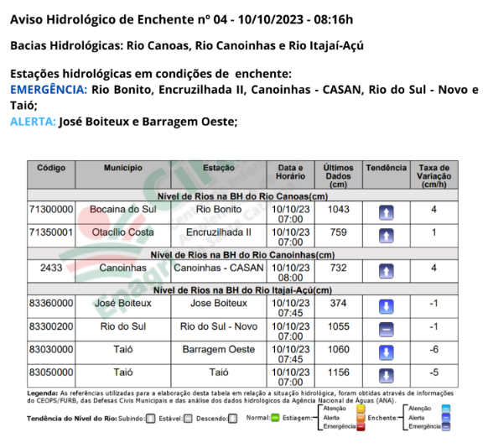Click the blue EMERGÊNCIA label
Image resolution: width=488 pixels, height=448 pixels.
(49, 90)
